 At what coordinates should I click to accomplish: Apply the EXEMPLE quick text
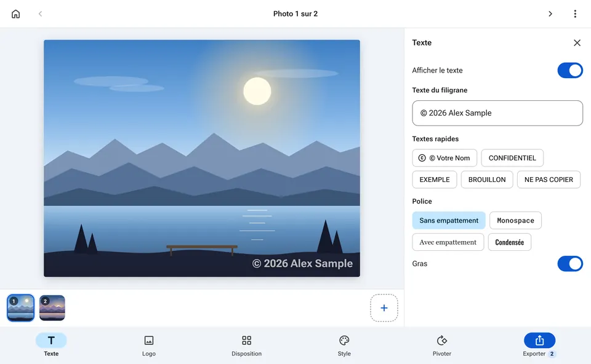[x=434, y=180]
